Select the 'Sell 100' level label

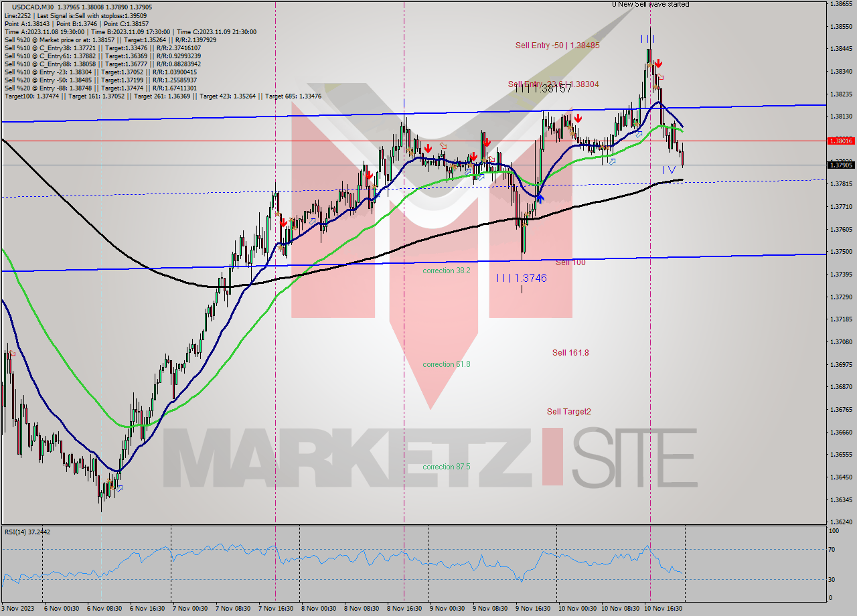tap(570, 262)
